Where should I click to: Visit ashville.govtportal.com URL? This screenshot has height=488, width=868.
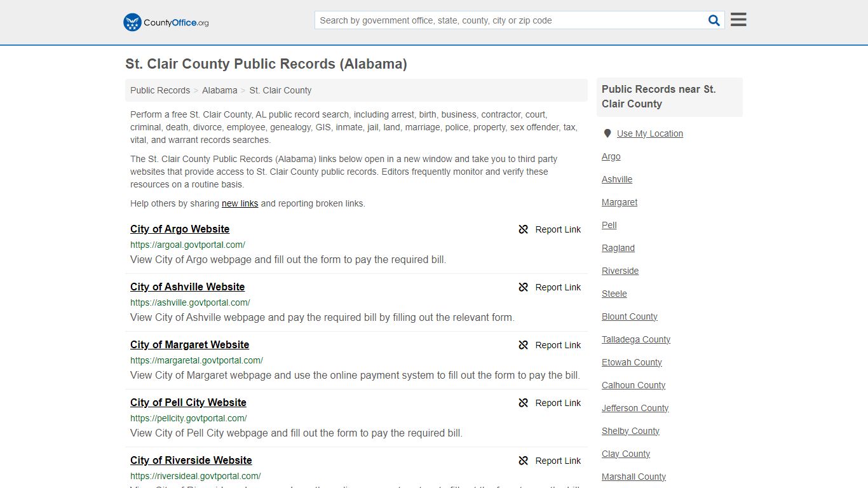pos(190,302)
